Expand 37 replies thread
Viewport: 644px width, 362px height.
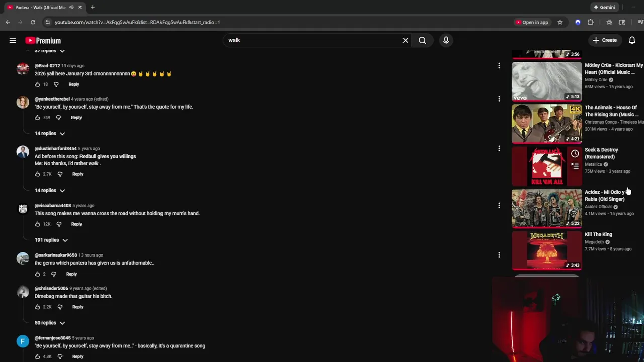click(x=50, y=51)
